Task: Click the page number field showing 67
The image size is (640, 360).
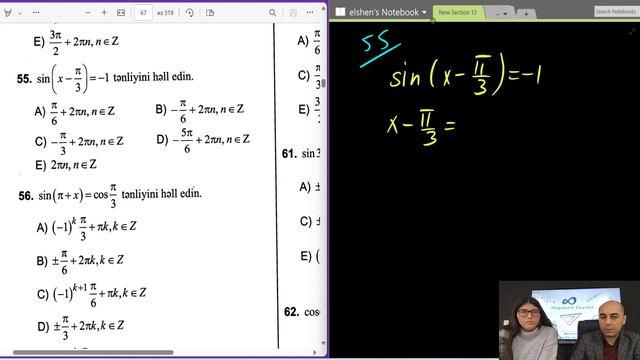Action: 143,13
